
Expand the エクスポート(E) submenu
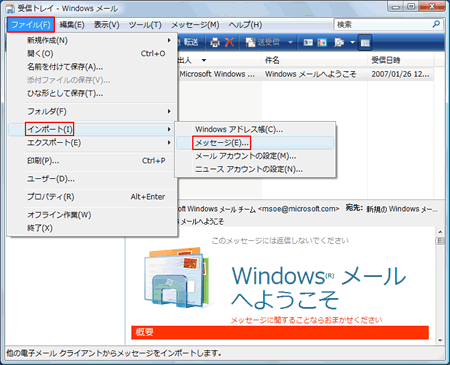point(92,143)
